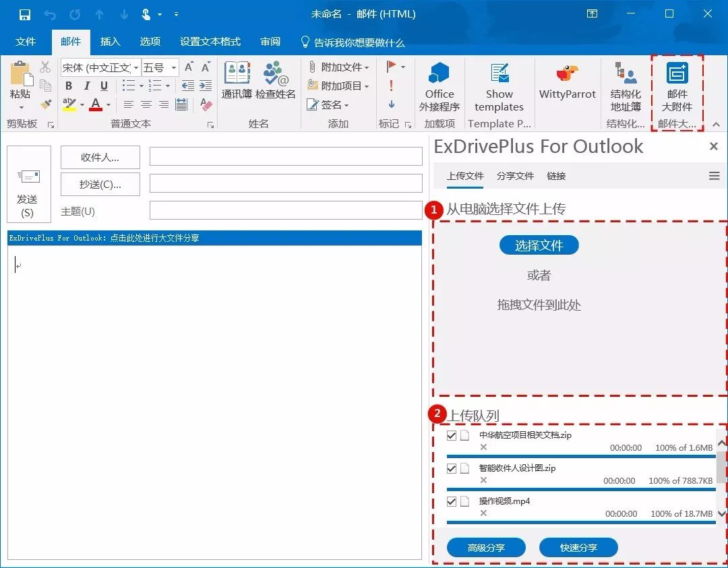Toggle bold formatting
Image resolution: width=728 pixels, height=568 pixels.
[x=69, y=86]
